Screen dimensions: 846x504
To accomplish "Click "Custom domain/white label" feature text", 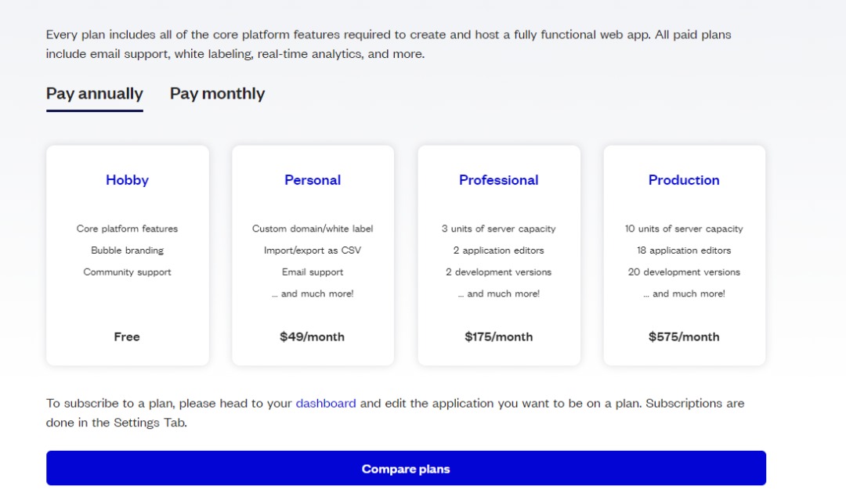I will pos(313,229).
